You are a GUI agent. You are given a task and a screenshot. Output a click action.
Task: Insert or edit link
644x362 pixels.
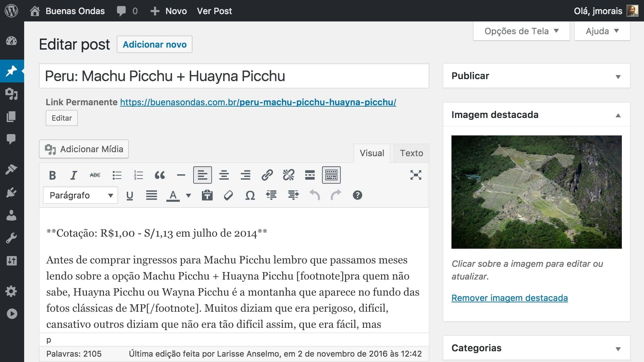267,175
